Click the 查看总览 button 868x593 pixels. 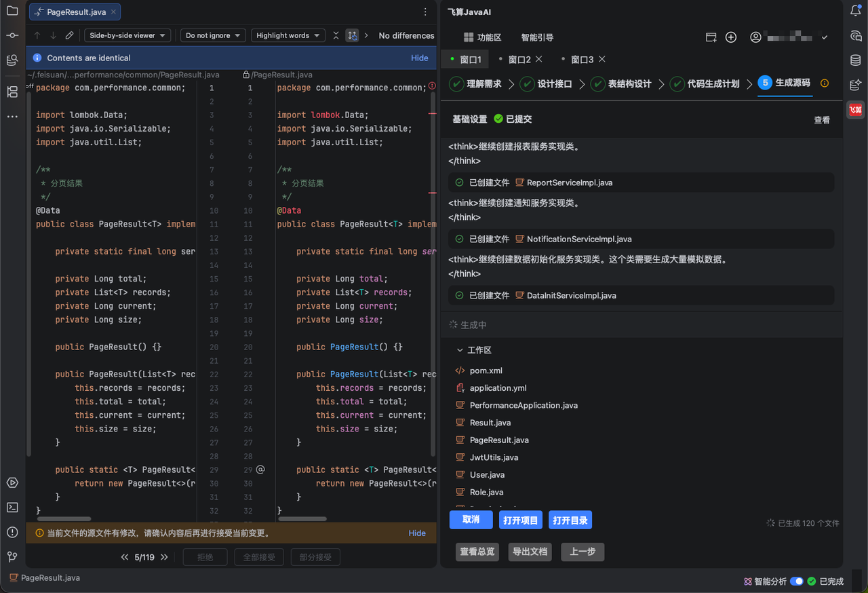point(477,552)
